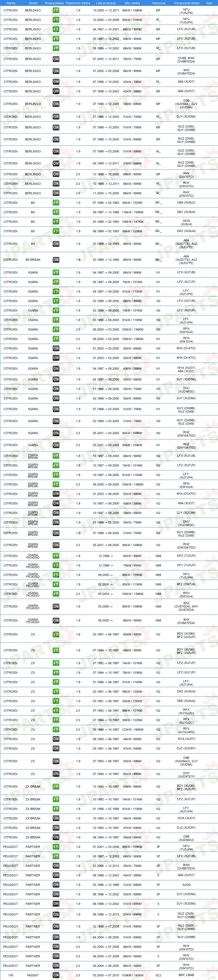Click petrol icon in Xsara Picasso 6FZ (EW7J4) row
This screenshot has height=980, width=218.
pos(56,584)
